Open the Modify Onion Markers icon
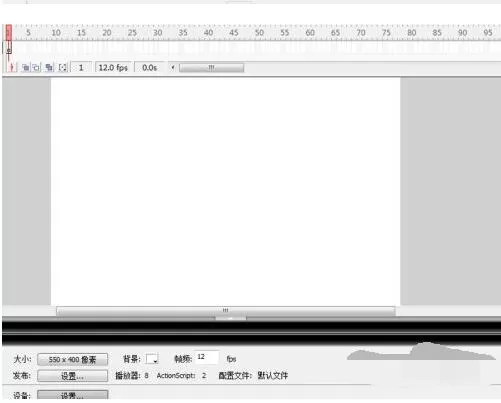501x403 pixels. 62,68
